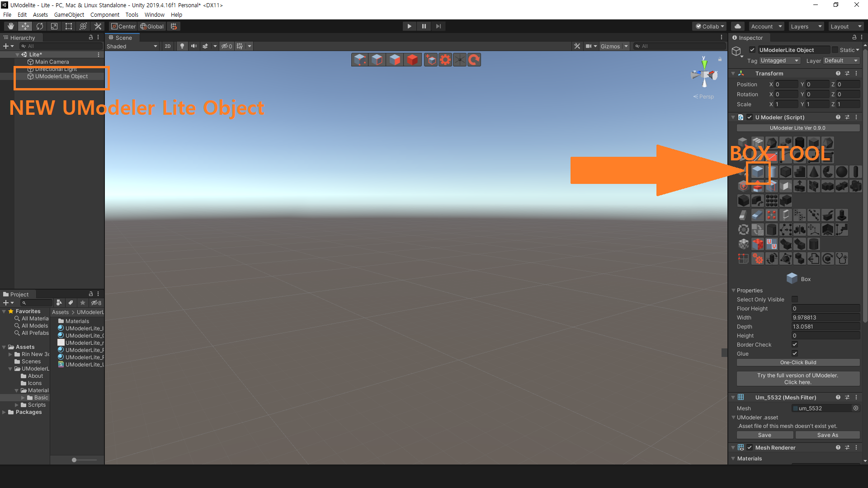The width and height of the screenshot is (868, 488).
Task: Click the Collab button
Action: (x=709, y=26)
